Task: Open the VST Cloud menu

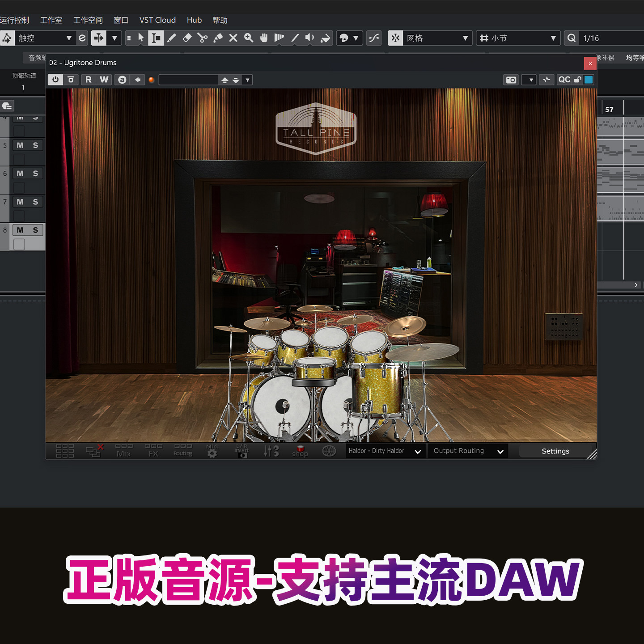Action: click(x=157, y=20)
